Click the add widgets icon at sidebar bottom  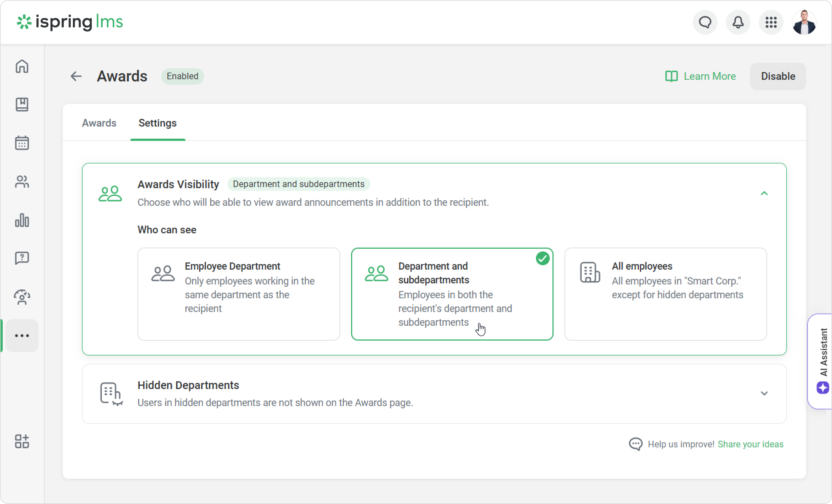22,441
